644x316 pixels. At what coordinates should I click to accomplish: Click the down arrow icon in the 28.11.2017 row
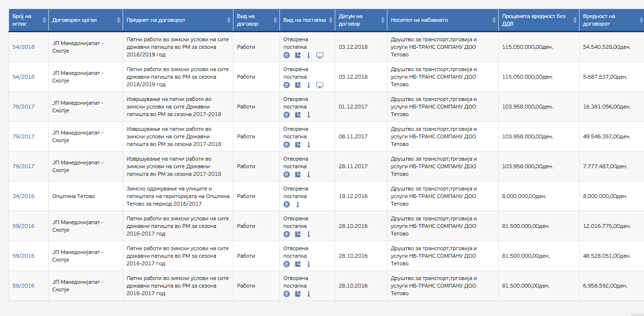309,174
